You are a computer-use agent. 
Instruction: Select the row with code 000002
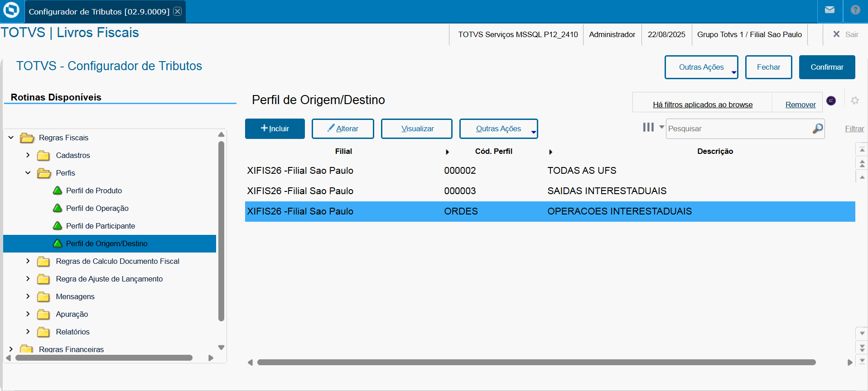coord(550,171)
